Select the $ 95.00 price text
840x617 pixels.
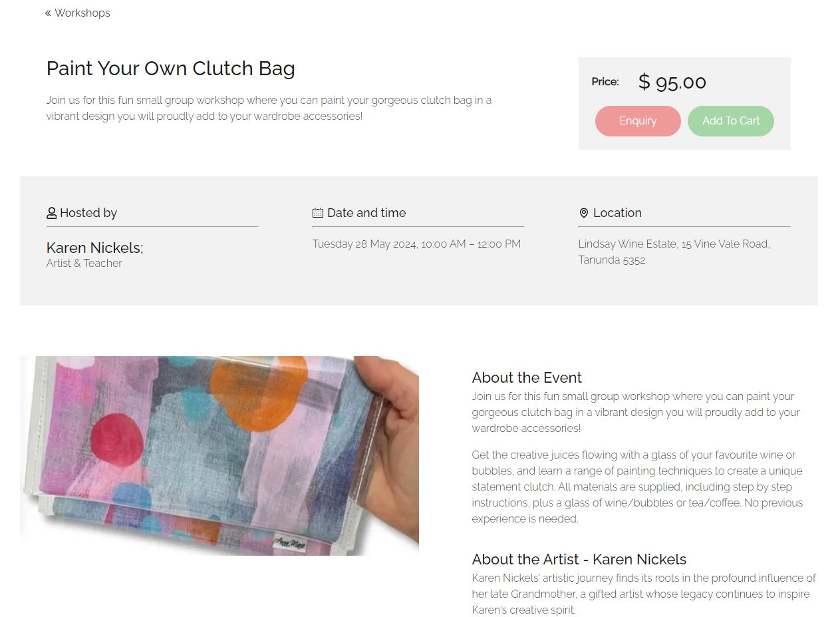[672, 82]
